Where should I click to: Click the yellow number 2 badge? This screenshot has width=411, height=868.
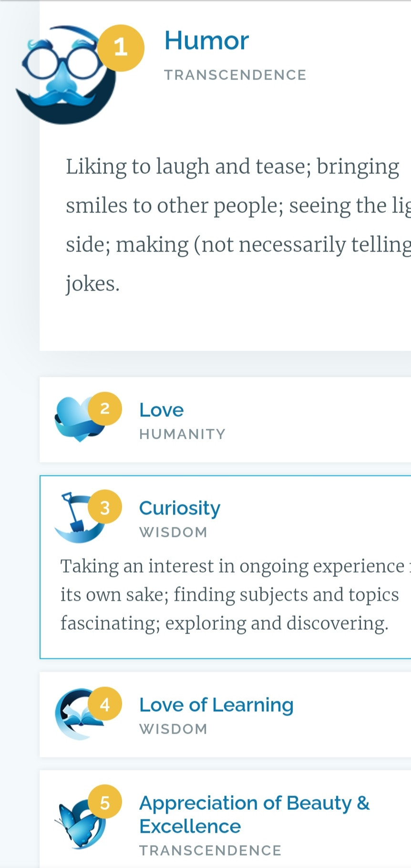(105, 409)
